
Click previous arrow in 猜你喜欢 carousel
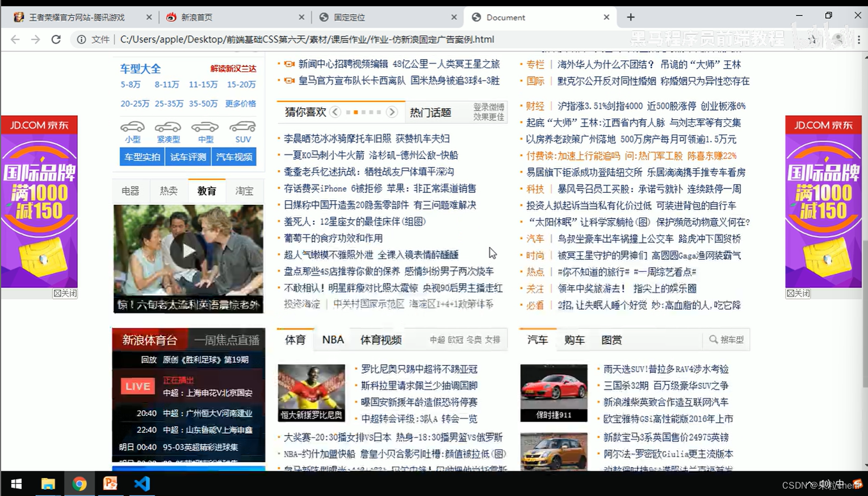pyautogui.click(x=336, y=112)
